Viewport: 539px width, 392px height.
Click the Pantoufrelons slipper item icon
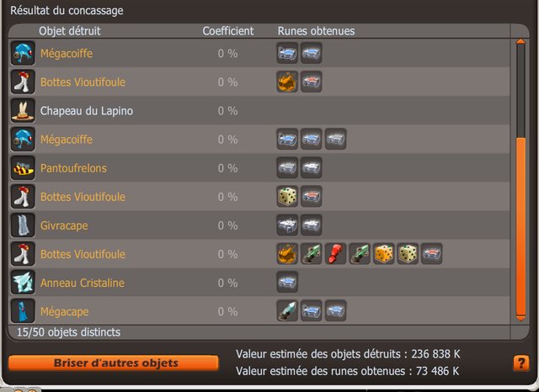(x=23, y=168)
